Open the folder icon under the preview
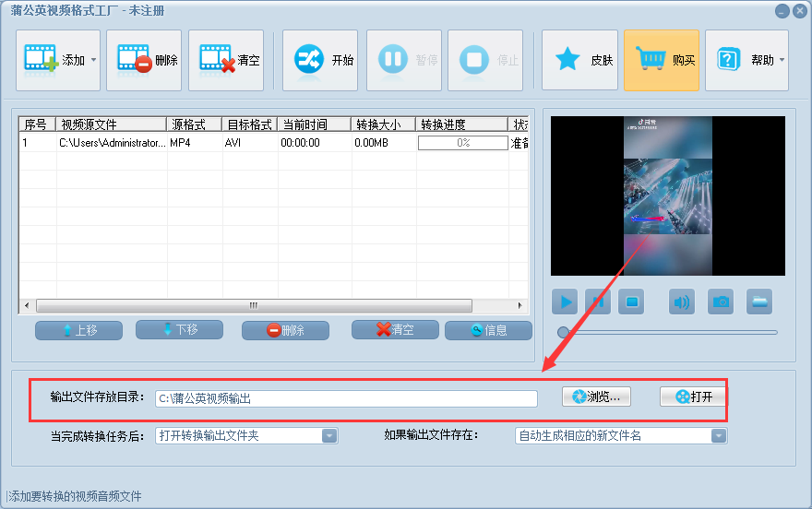 pyautogui.click(x=759, y=302)
